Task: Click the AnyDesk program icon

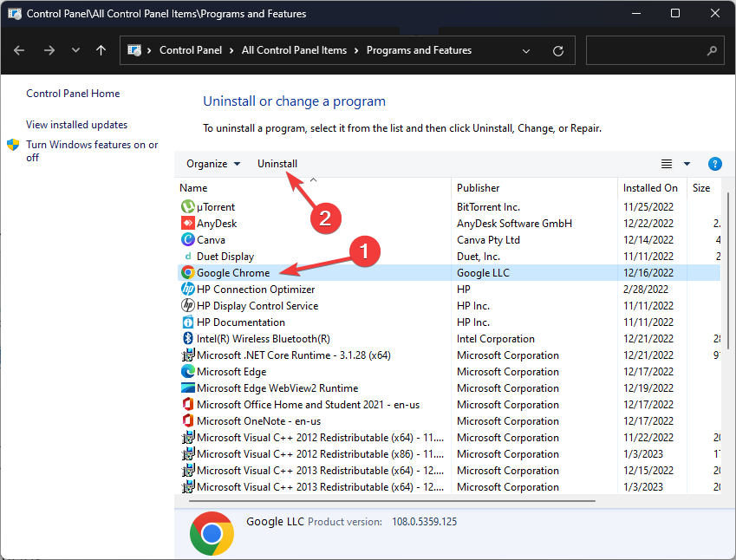Action: pyautogui.click(x=188, y=223)
